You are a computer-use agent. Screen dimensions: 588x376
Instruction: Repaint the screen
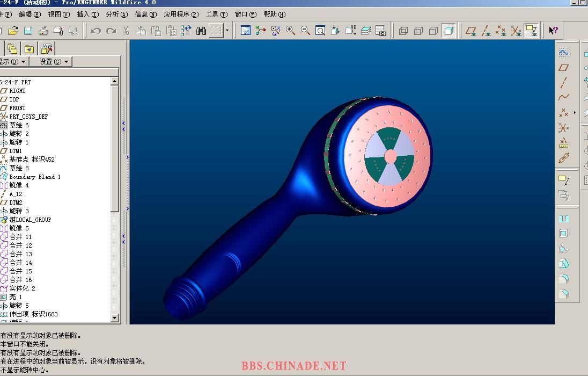246,31
